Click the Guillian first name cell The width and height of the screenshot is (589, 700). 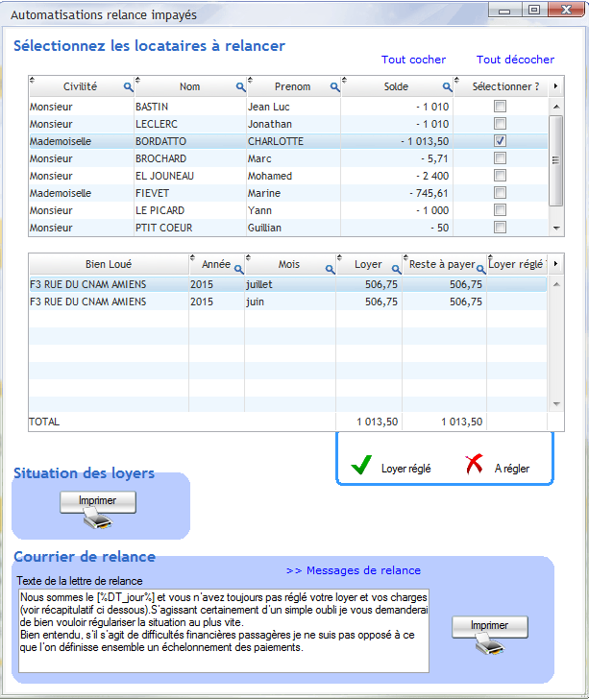(264, 228)
